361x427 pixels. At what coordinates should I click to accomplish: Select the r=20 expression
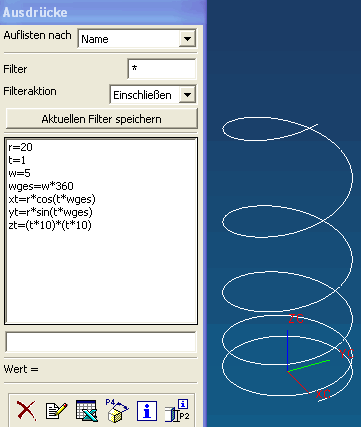20,147
